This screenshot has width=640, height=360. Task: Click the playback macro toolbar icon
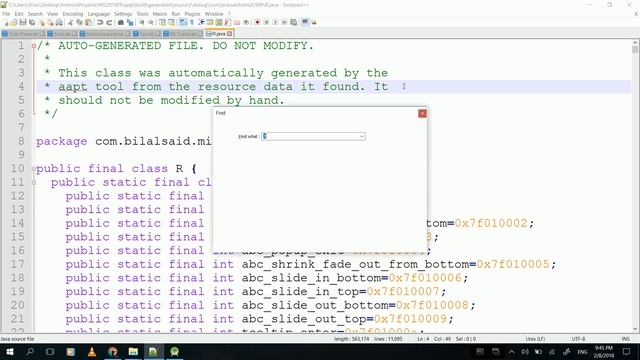(275, 22)
